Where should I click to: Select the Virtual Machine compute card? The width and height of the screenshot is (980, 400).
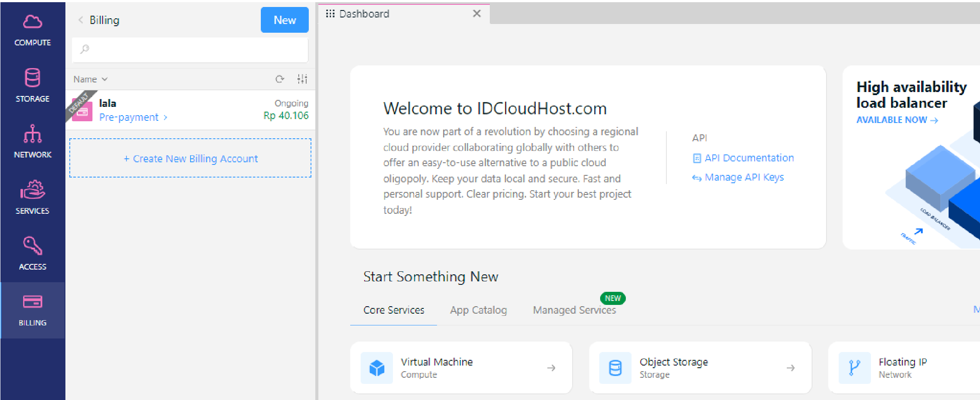pyautogui.click(x=461, y=367)
